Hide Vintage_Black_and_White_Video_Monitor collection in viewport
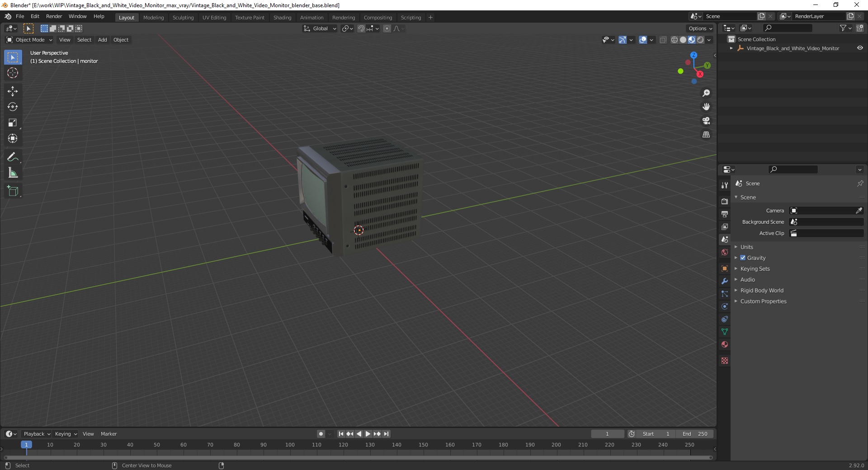Screen dimensions: 868x470 coord(860,48)
